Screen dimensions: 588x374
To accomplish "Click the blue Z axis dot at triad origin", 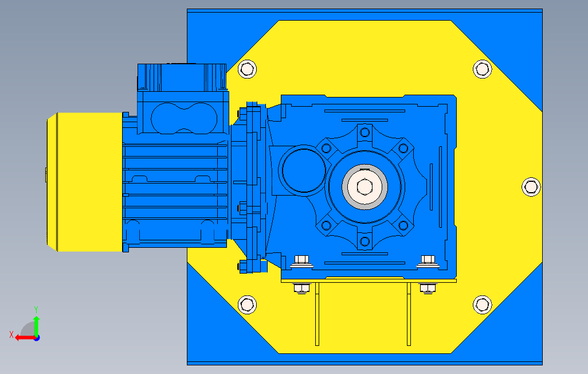I will (x=37, y=338).
